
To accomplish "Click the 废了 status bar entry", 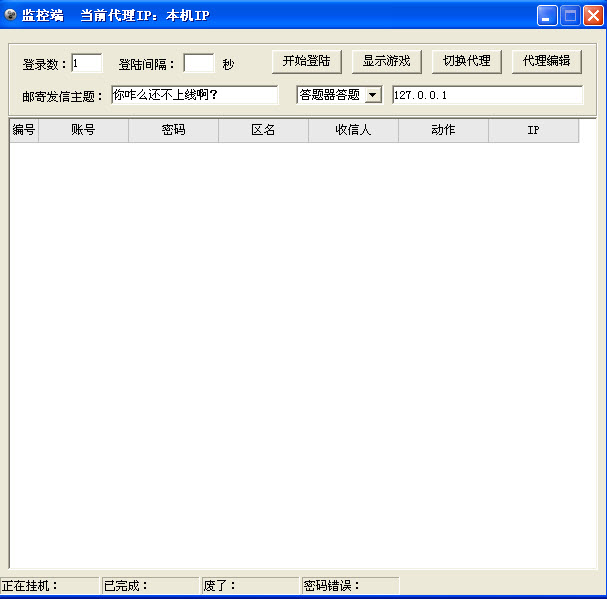I will click(x=250, y=585).
